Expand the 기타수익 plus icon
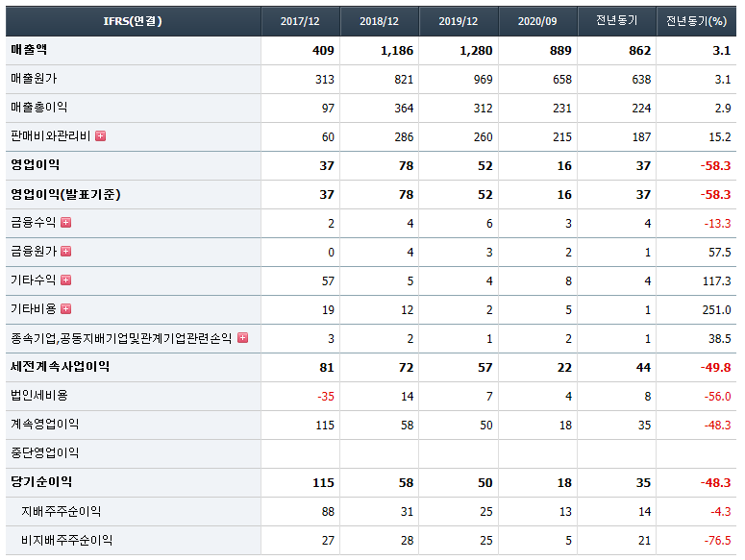The height and width of the screenshot is (560, 745). pyautogui.click(x=66, y=280)
